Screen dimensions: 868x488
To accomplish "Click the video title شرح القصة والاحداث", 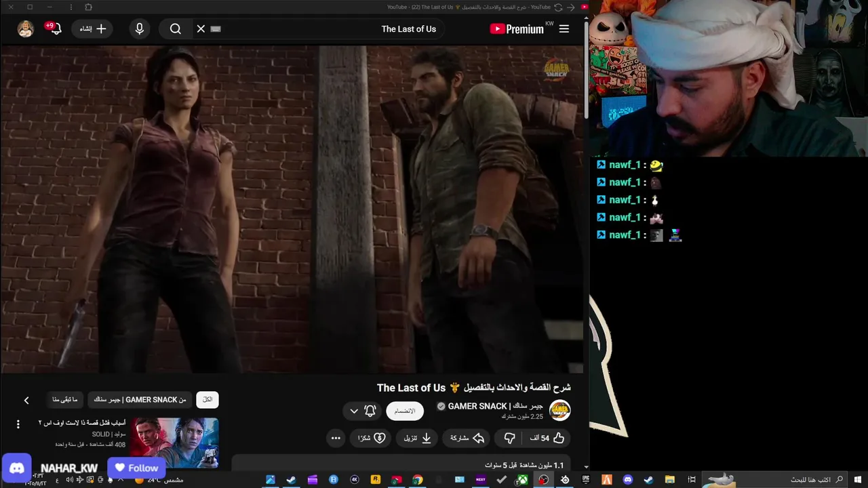I will [474, 388].
